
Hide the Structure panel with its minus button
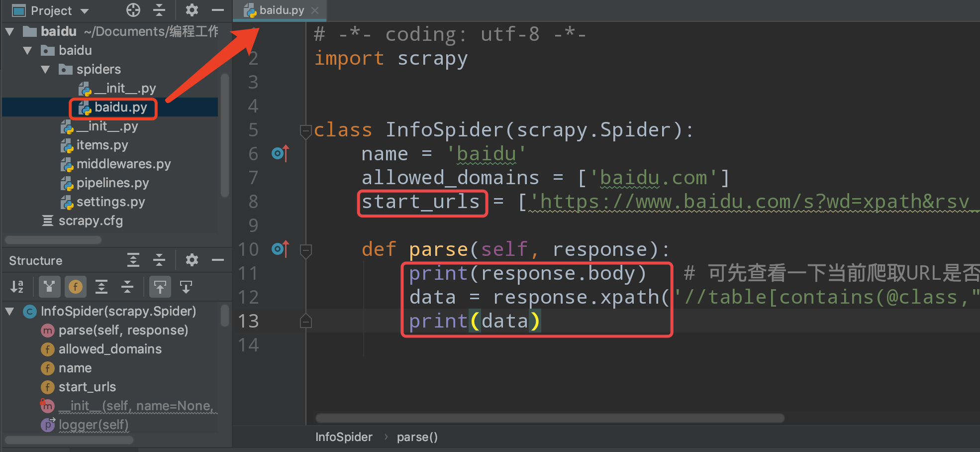(217, 259)
